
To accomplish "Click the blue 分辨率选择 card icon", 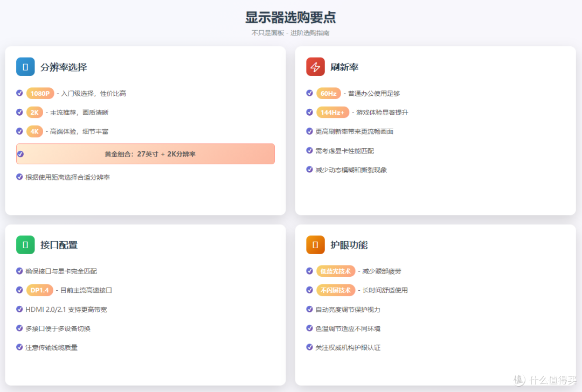I will pos(25,67).
